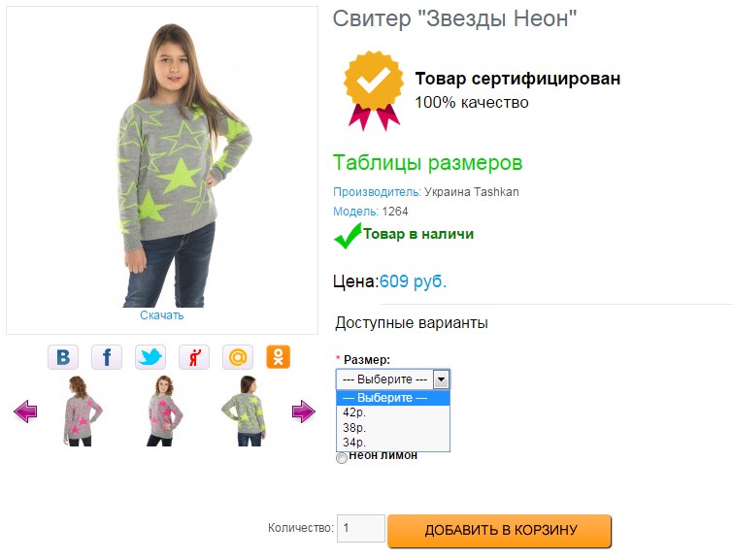Share on VKontakte icon
This screenshot has width=733, height=560.
tap(63, 357)
